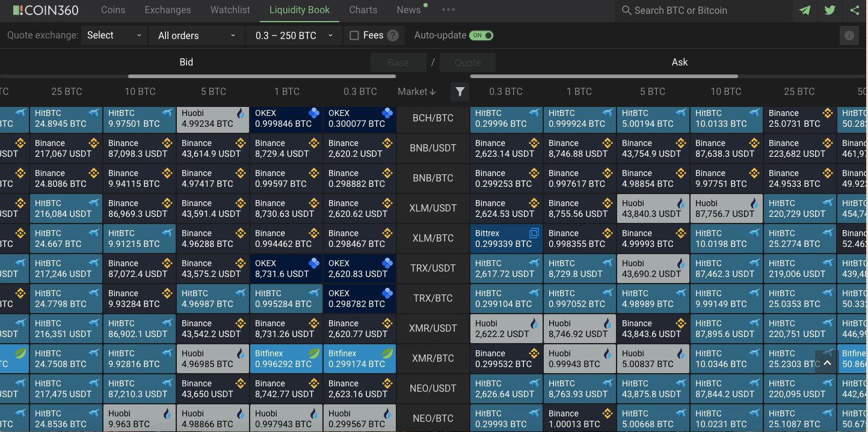
Task: Click the HitBTC 220,095 USDT cell
Action: [x=800, y=389]
